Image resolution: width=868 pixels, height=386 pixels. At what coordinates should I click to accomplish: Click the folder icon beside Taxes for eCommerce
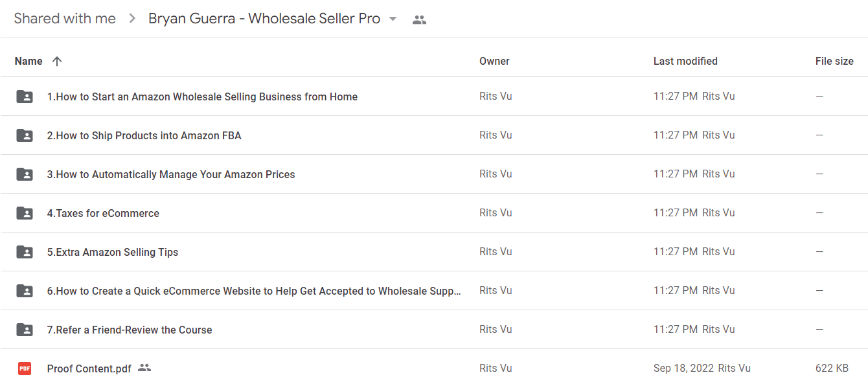[x=25, y=213]
